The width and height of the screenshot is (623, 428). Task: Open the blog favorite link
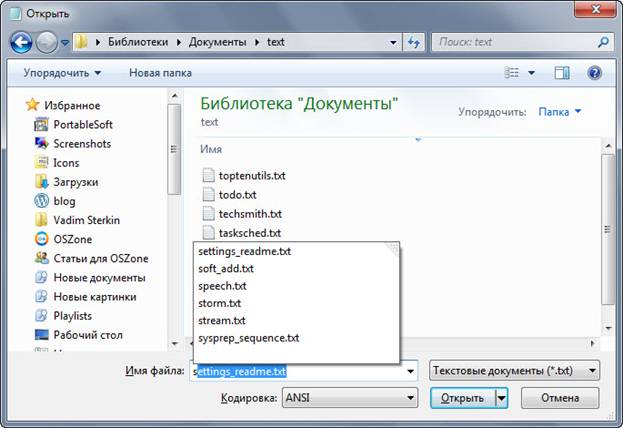click(x=64, y=201)
